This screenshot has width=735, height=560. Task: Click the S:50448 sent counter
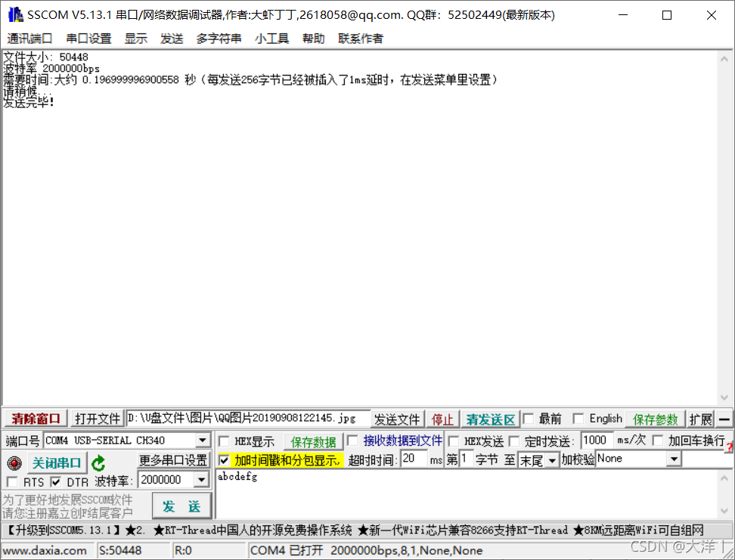[120, 550]
